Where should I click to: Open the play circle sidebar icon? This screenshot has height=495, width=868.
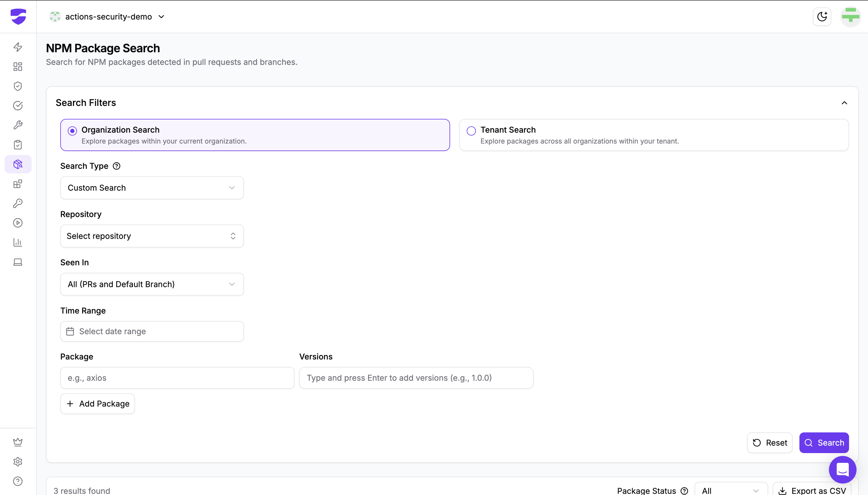click(18, 223)
